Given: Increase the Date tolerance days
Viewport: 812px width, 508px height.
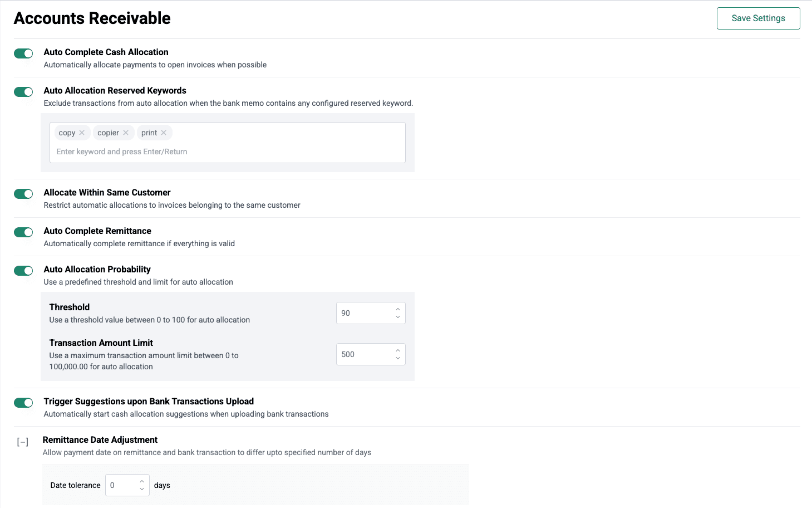Looking at the screenshot, I should (142, 481).
